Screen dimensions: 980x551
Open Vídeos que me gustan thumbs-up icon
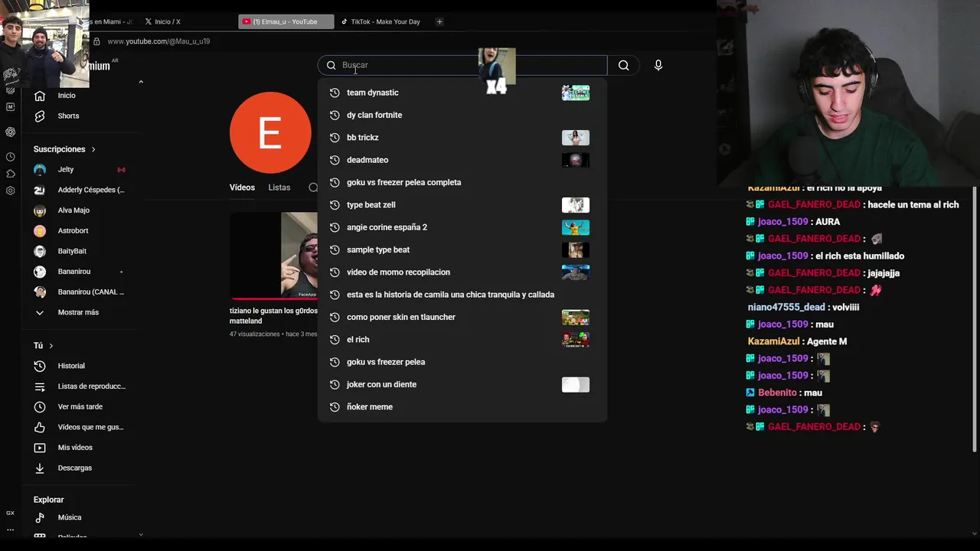pyautogui.click(x=40, y=427)
